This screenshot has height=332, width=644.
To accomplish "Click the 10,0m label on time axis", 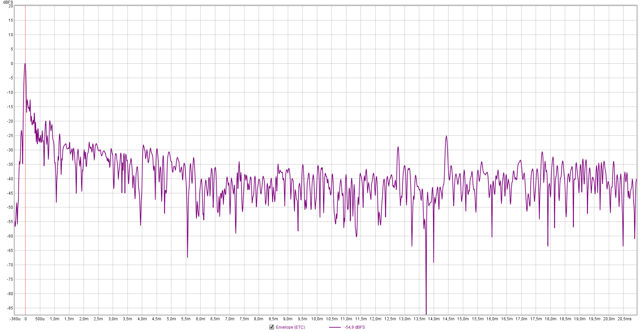I will [317, 319].
